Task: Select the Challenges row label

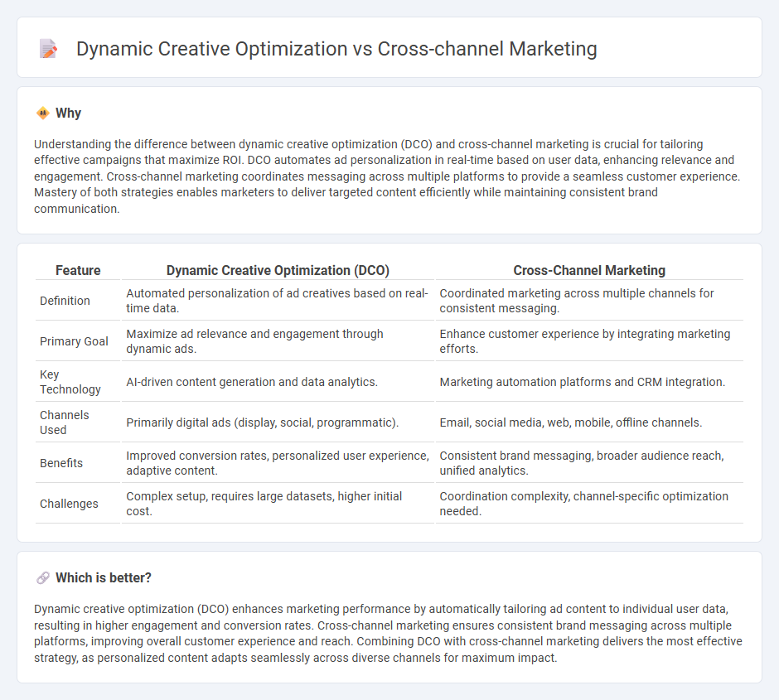Action: click(69, 504)
